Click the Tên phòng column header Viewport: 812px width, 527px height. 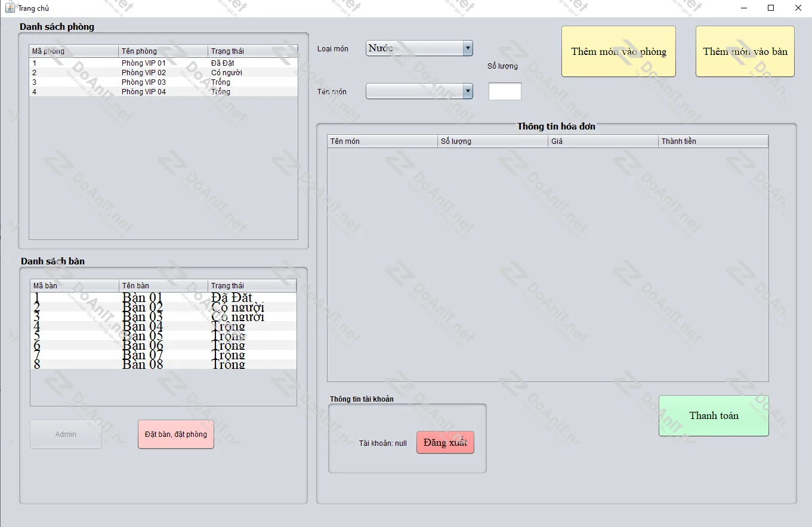(x=163, y=51)
